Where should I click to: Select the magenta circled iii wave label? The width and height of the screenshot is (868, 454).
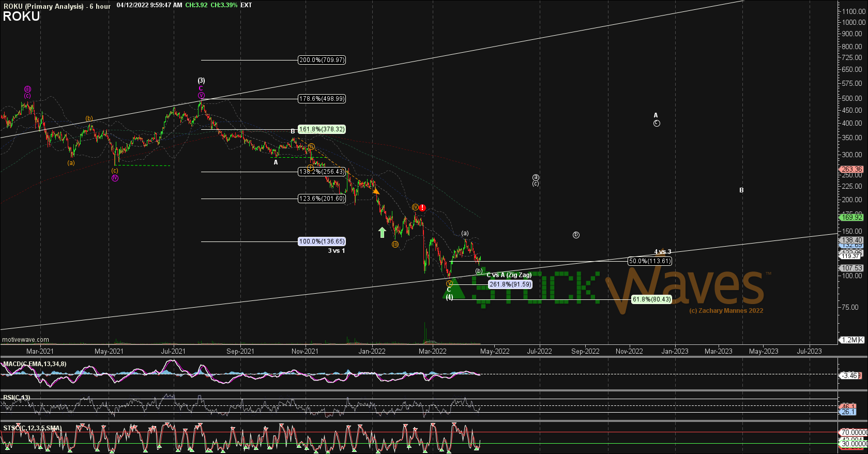coord(27,89)
